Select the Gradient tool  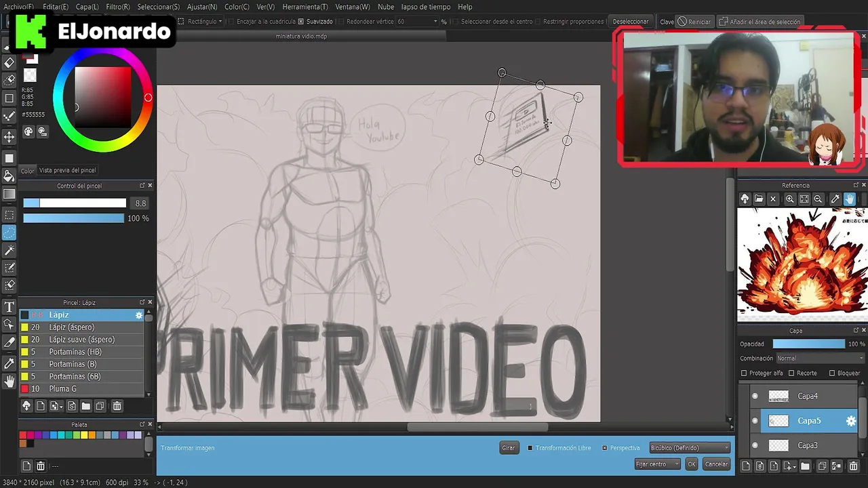[x=9, y=195]
